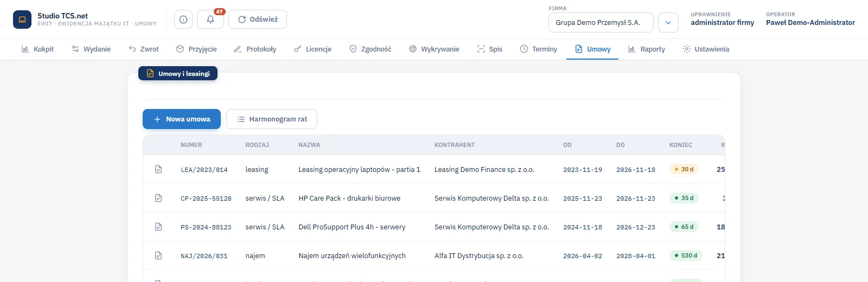Click the 35 d green badge

click(684, 198)
